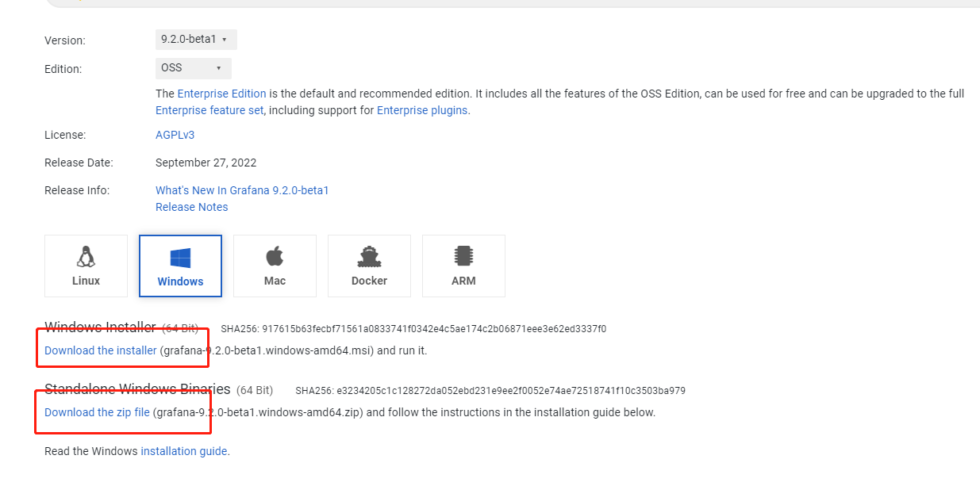Screen dimensions: 980x486
Task: Follow the Enterprise feature set link
Action: point(209,110)
